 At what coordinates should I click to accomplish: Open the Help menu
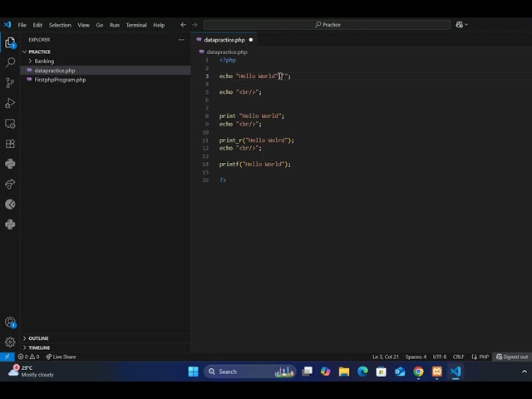159,25
